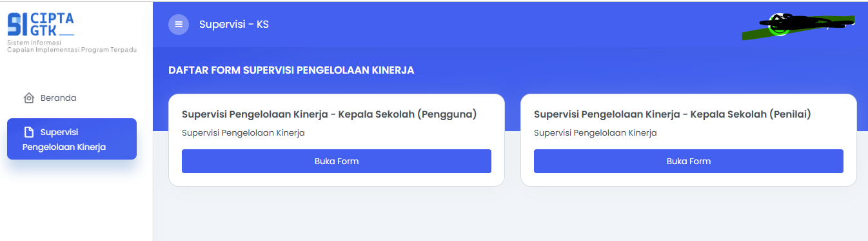The width and height of the screenshot is (868, 241).
Task: Expand the user profile dropdown chevron
Action: [x=853, y=25]
